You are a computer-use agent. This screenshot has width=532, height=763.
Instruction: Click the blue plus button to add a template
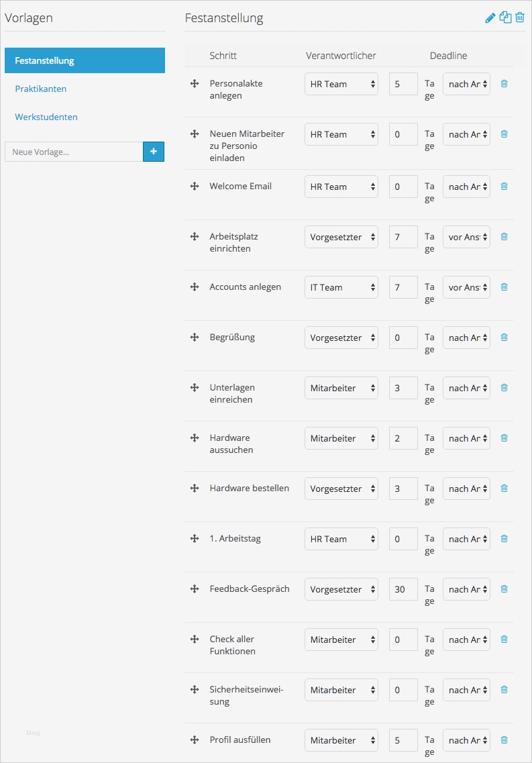click(x=154, y=152)
